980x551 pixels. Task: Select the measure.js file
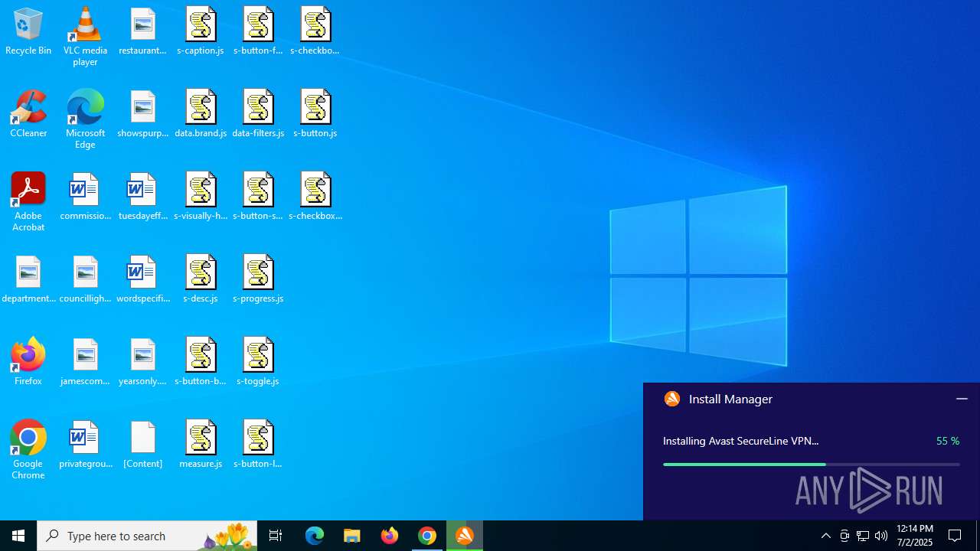tap(201, 445)
